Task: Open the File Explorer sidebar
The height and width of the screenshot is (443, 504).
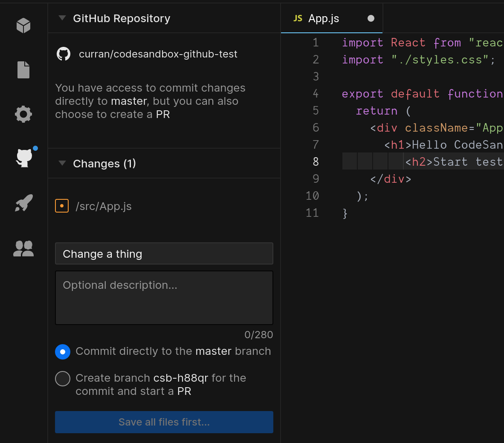Action: 23,69
